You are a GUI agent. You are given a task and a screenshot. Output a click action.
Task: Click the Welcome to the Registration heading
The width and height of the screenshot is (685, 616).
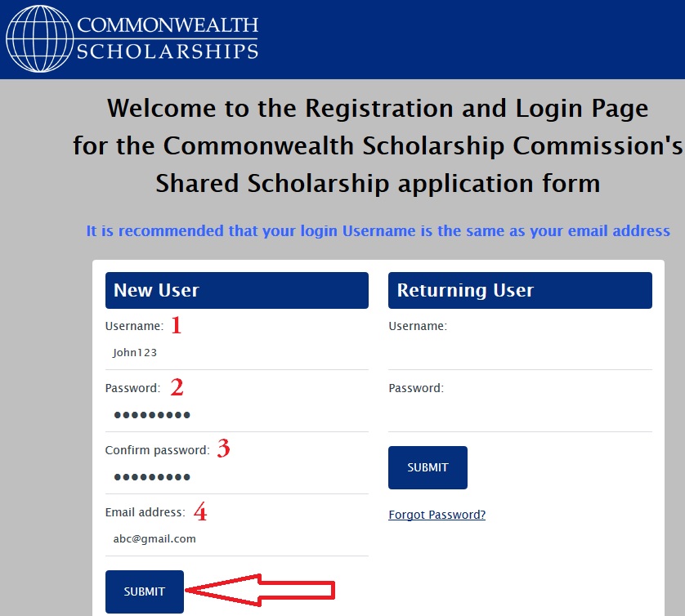[x=378, y=145]
